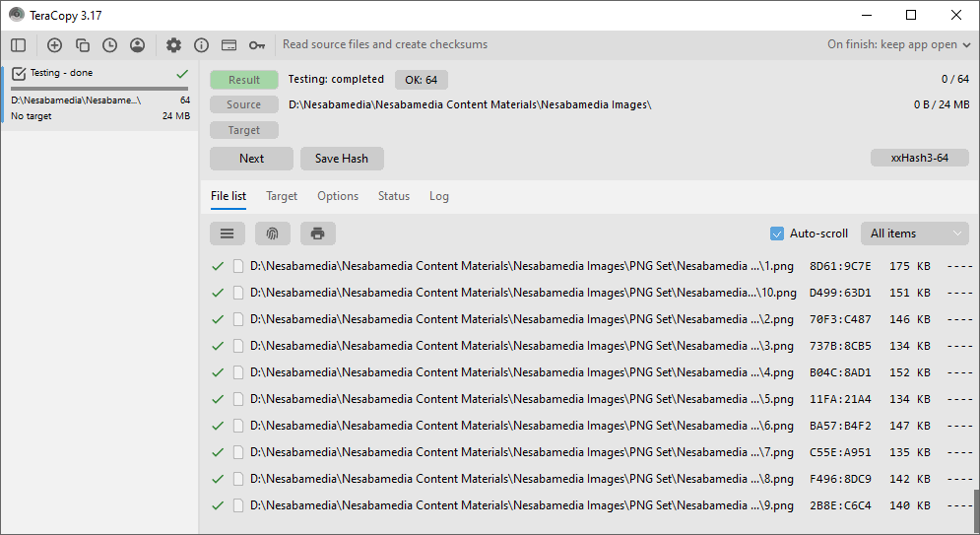
Task: Click the key license icon
Action: (256, 44)
